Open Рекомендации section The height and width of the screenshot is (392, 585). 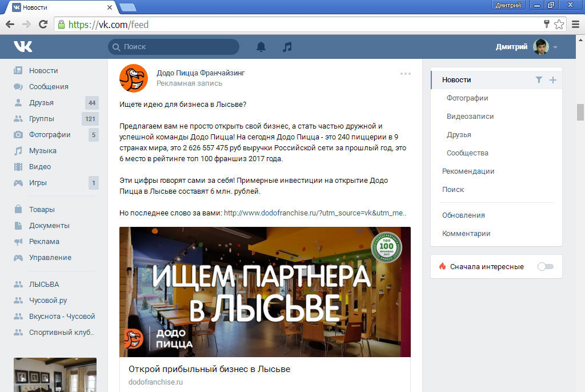tap(468, 171)
